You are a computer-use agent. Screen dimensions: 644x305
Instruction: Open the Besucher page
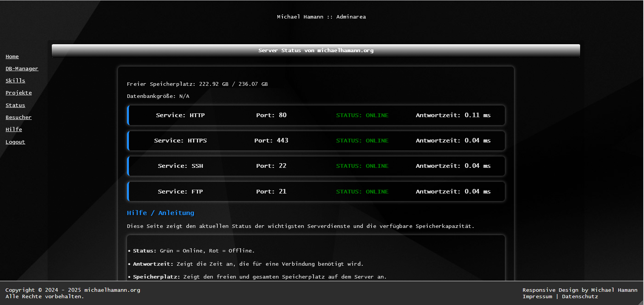pyautogui.click(x=19, y=117)
